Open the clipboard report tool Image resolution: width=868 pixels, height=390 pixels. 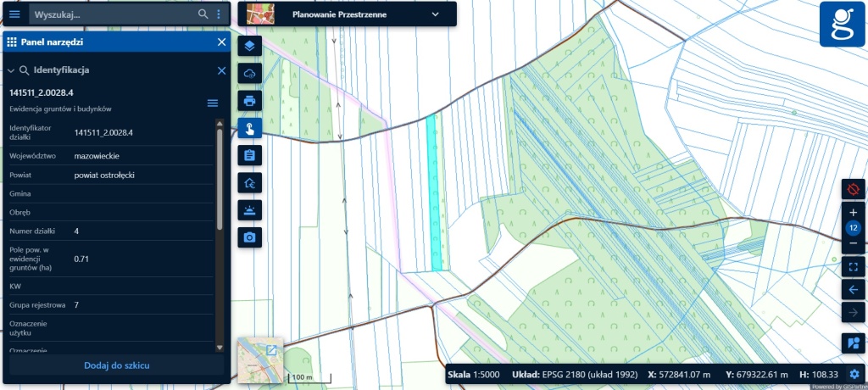tap(250, 155)
